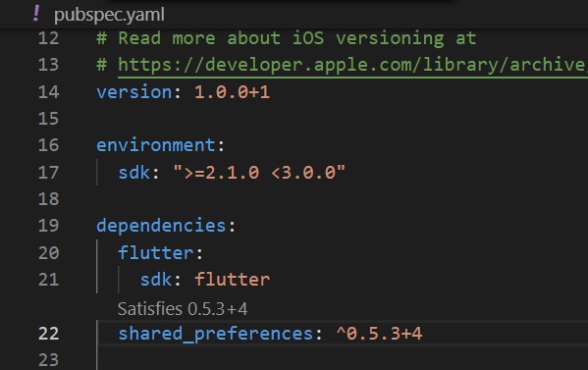588x370 pixels.
Task: Place cursor on version value 1.0.0+1
Action: [232, 92]
